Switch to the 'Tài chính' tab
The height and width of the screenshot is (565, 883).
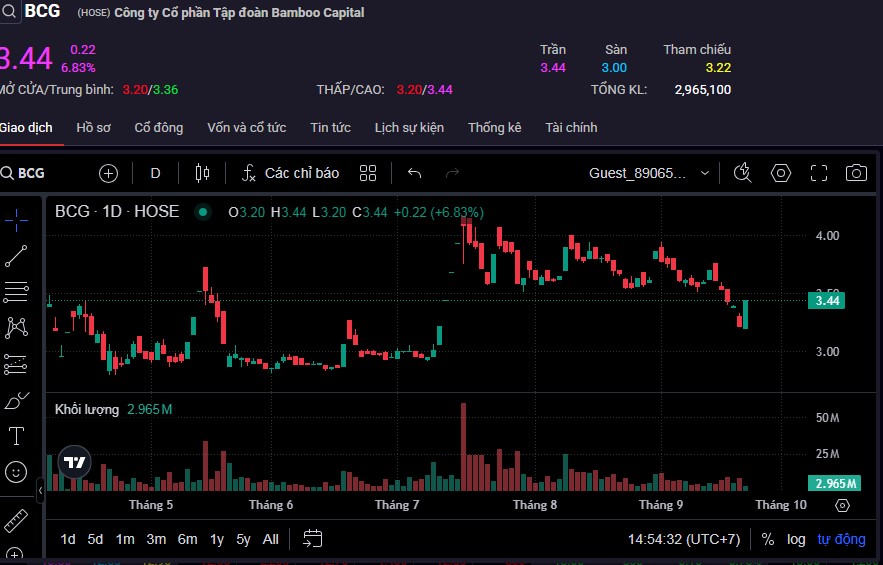(x=571, y=127)
